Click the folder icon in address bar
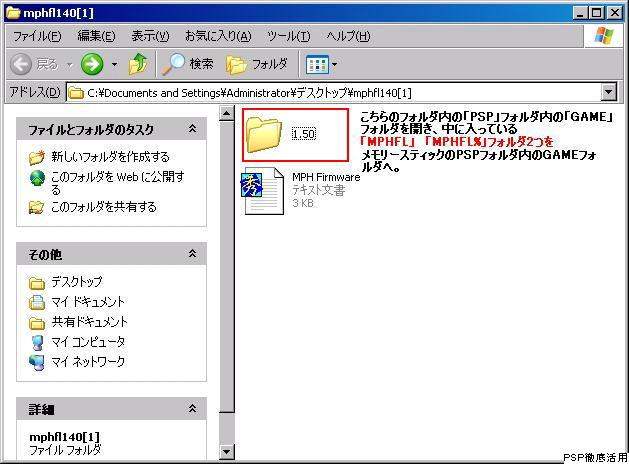The image size is (629, 464). coord(75,93)
